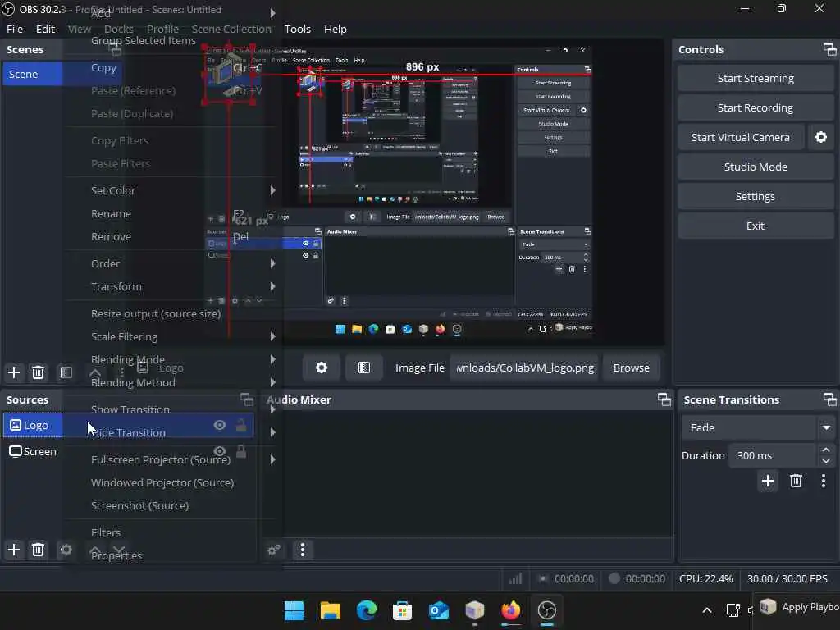Open Advanced Audio Properties gears icon
The image size is (840, 630).
(274, 550)
